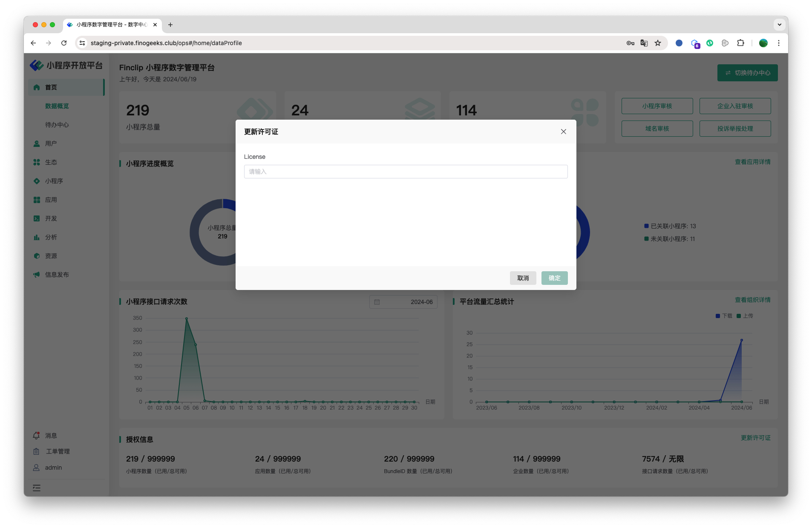Open the 2024-06 month picker
Screen dimensions: 812x528
click(403, 302)
